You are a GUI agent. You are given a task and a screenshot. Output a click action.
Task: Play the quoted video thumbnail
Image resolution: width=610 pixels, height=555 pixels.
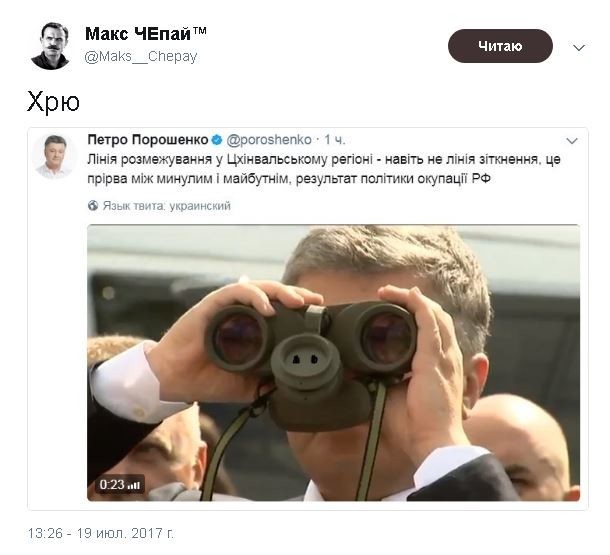click(x=333, y=362)
